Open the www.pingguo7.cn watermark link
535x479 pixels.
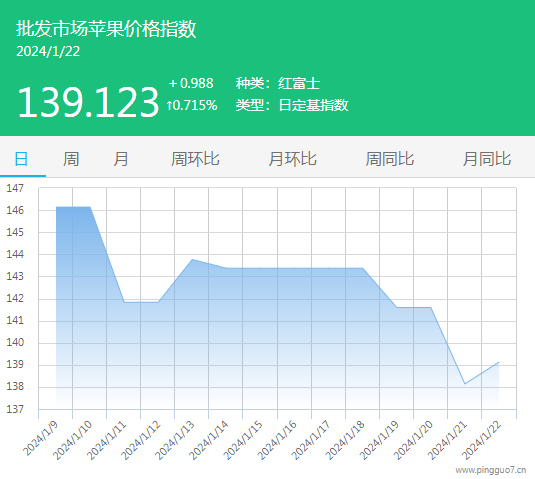coord(491,470)
